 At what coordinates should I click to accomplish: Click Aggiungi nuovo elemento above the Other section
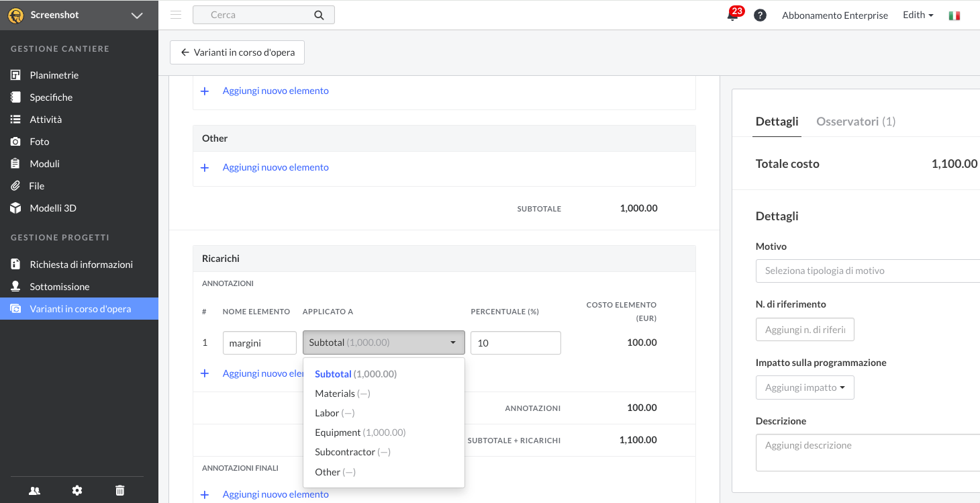pyautogui.click(x=275, y=91)
